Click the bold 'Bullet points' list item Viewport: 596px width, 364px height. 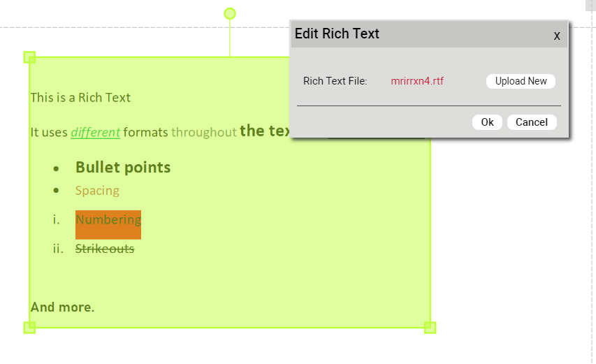point(123,167)
